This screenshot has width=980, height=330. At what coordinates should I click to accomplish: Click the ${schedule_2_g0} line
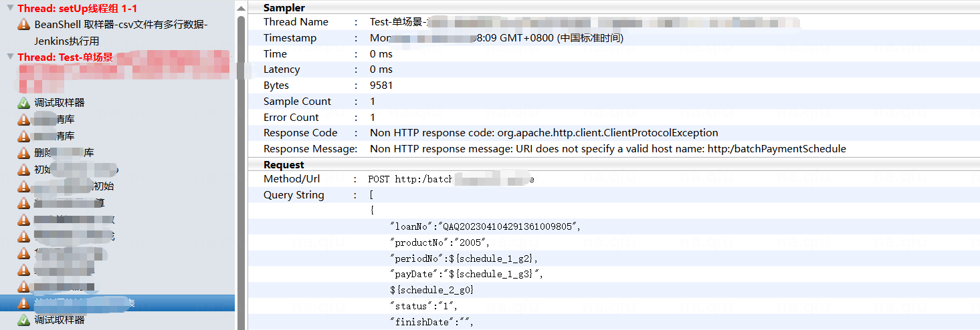click(x=432, y=290)
